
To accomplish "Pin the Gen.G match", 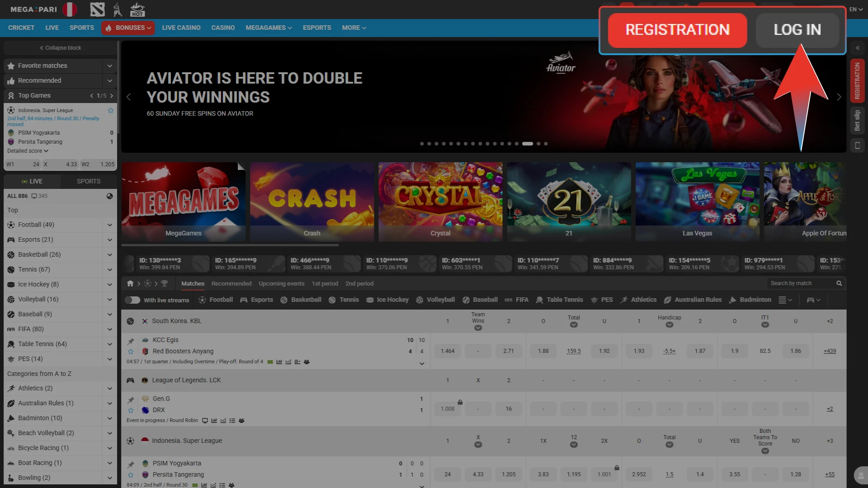I will click(x=131, y=399).
